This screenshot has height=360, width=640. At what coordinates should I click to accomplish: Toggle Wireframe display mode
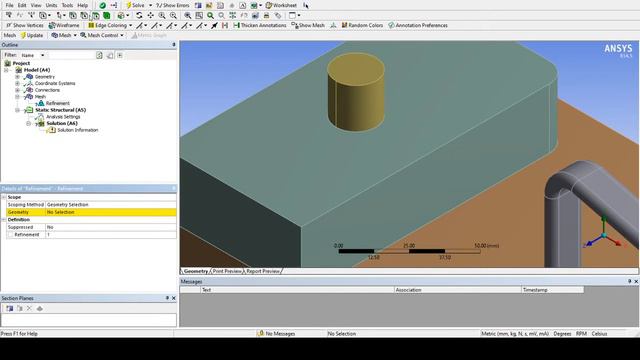point(64,25)
